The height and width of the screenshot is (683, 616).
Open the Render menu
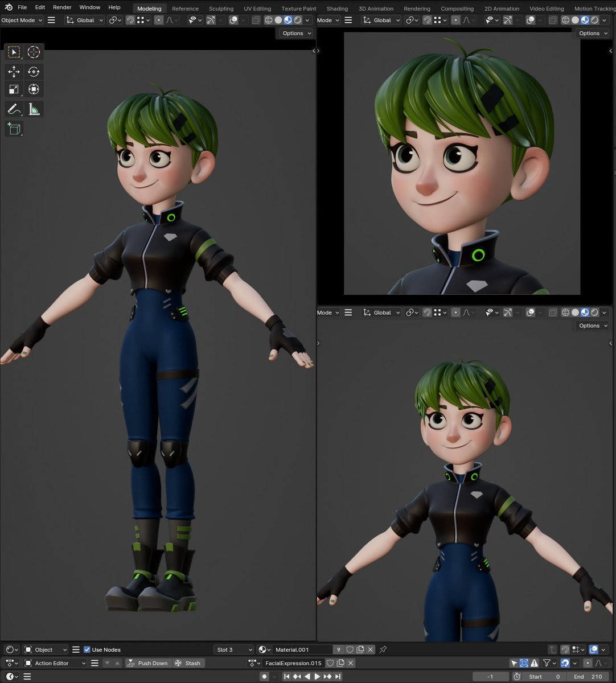click(61, 7)
